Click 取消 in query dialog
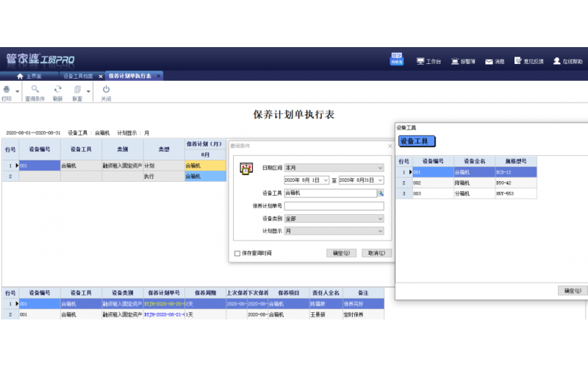The height and width of the screenshot is (368, 588). 376,253
